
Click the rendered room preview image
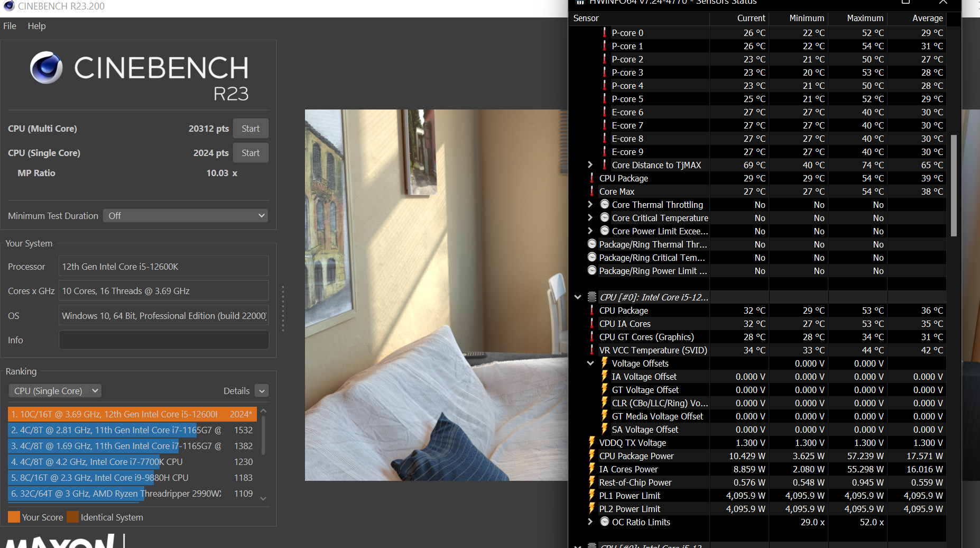pyautogui.click(x=436, y=295)
